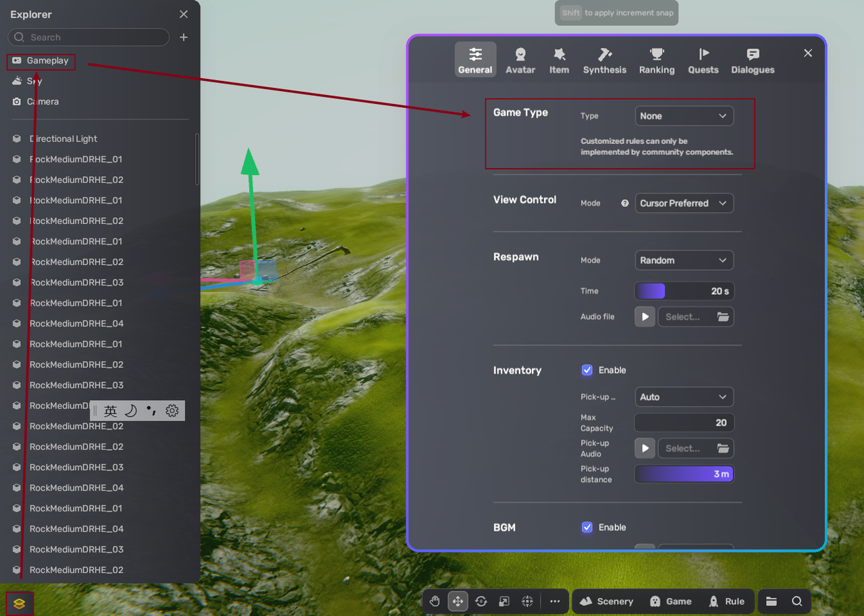Adjust the Pick-up distance slider
The image size is (864, 616).
pyautogui.click(x=684, y=474)
